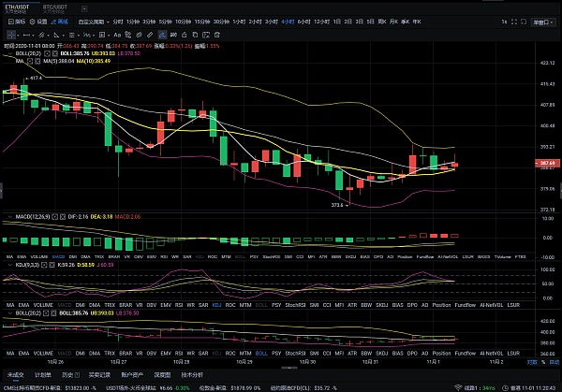
Task: Switch to the BTC/USDT tab
Action: point(55,8)
